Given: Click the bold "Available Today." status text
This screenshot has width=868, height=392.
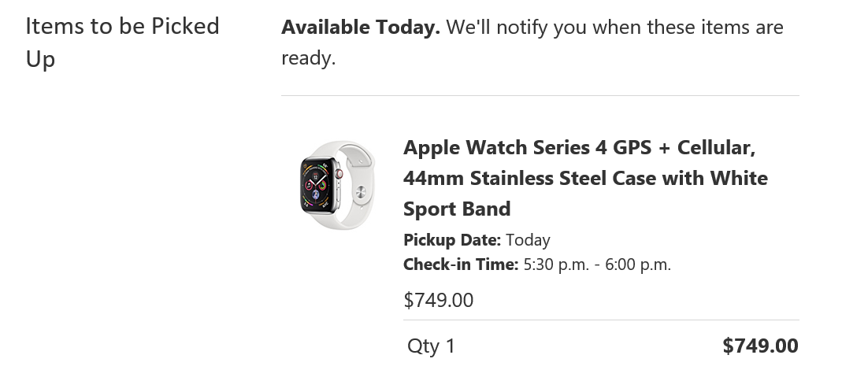Looking at the screenshot, I should [360, 28].
